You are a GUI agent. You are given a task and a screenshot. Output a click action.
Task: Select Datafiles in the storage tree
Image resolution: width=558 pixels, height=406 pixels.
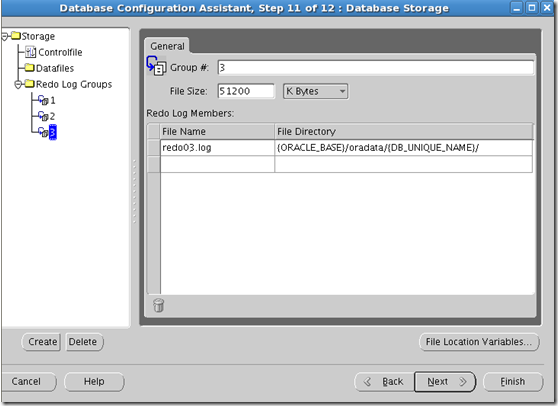(x=55, y=68)
